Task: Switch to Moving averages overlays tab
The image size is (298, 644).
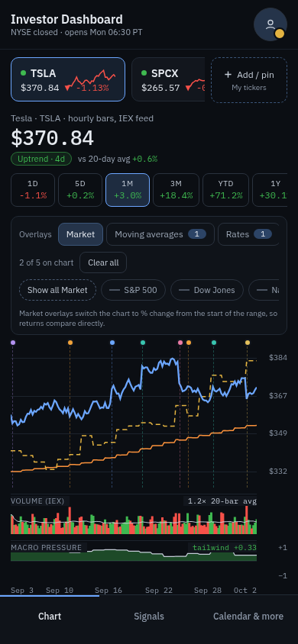Action: [x=160, y=234]
